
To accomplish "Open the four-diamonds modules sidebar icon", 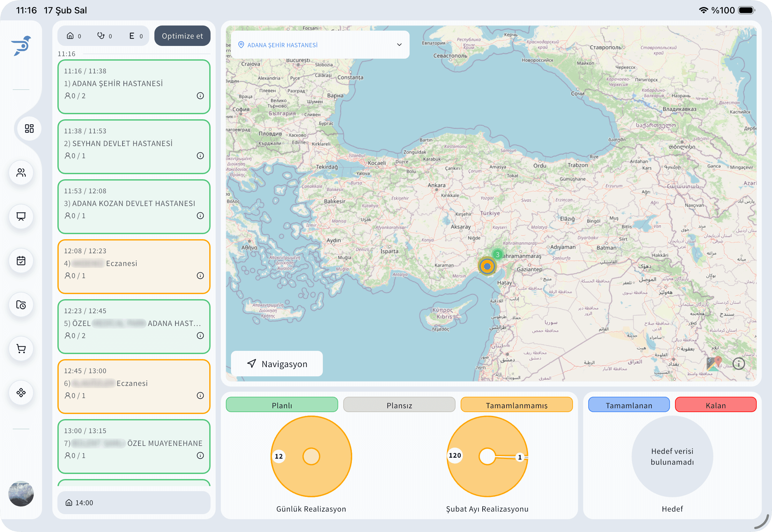I will (x=21, y=393).
